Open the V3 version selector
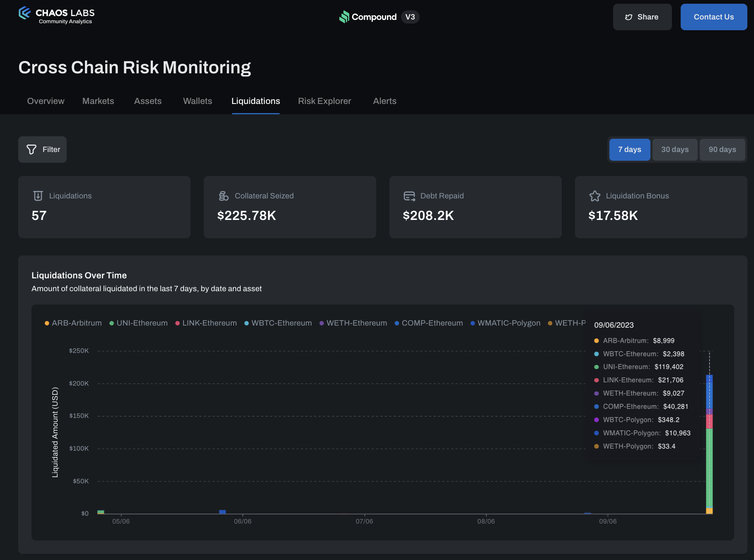The width and height of the screenshot is (754, 560). coord(410,17)
